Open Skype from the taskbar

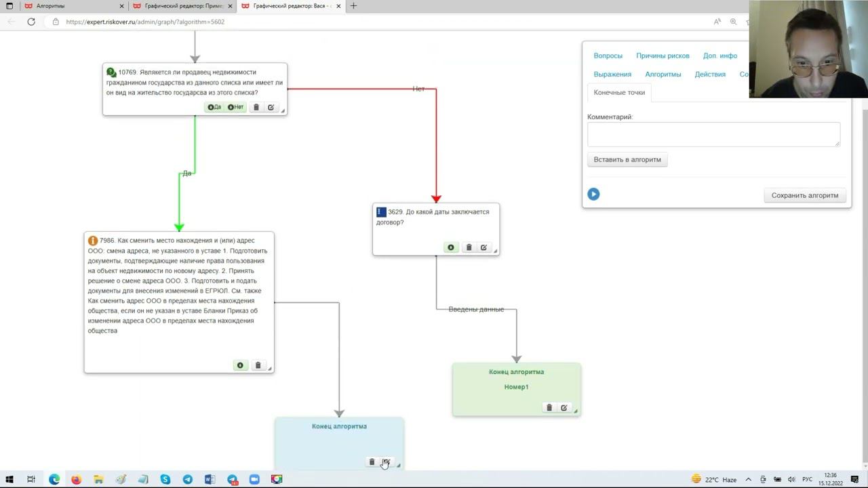coord(165,479)
